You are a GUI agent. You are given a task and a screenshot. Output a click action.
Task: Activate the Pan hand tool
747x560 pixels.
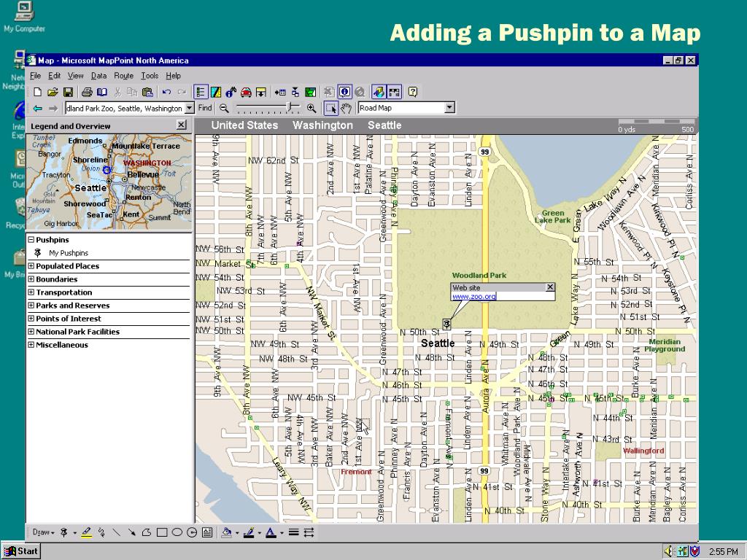tap(346, 109)
